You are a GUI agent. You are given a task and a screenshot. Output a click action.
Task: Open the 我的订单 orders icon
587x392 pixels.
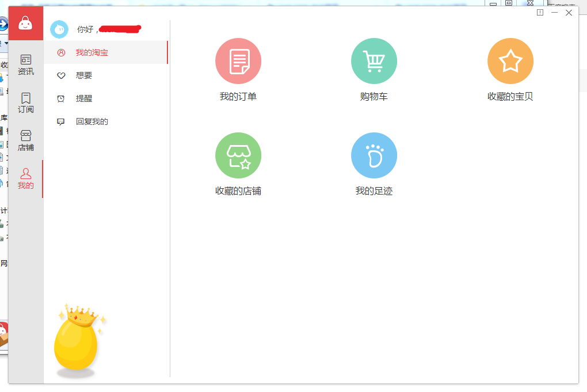238,61
